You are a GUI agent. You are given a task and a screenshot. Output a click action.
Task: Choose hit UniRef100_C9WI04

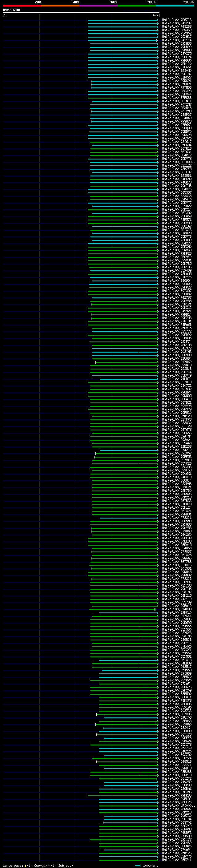pyautogui.click(x=176, y=819)
